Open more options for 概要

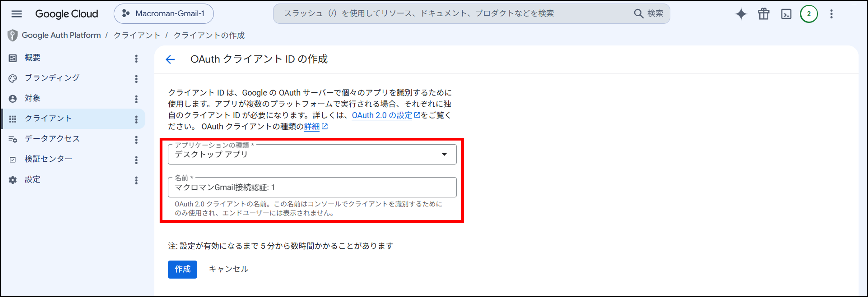136,59
